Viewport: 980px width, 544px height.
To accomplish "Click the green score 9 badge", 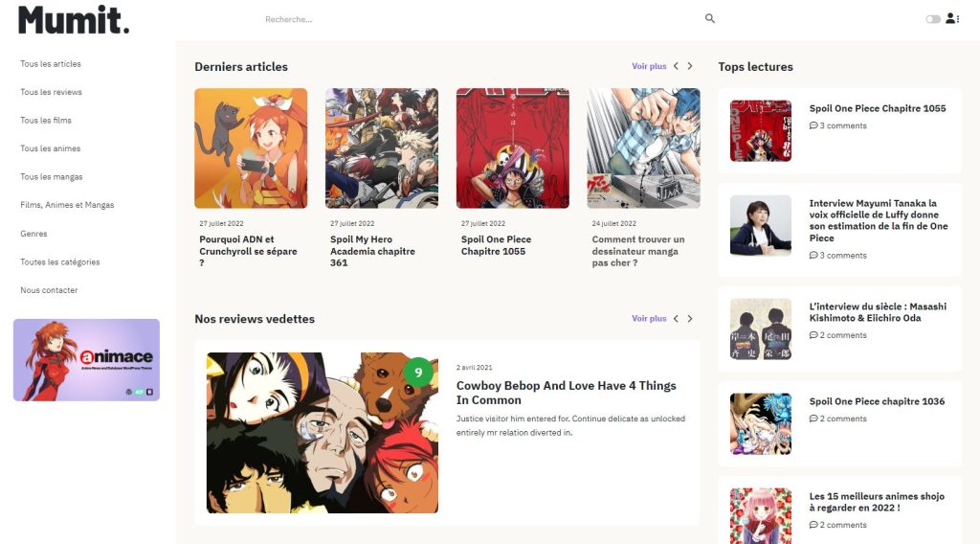I will [x=417, y=373].
